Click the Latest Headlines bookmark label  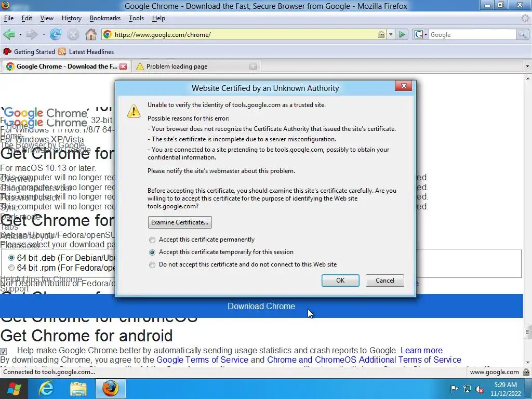tap(91, 52)
